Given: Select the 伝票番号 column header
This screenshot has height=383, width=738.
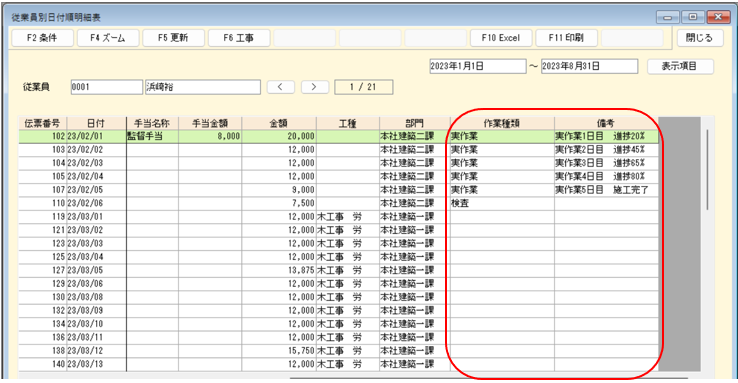Looking at the screenshot, I should tap(42, 123).
